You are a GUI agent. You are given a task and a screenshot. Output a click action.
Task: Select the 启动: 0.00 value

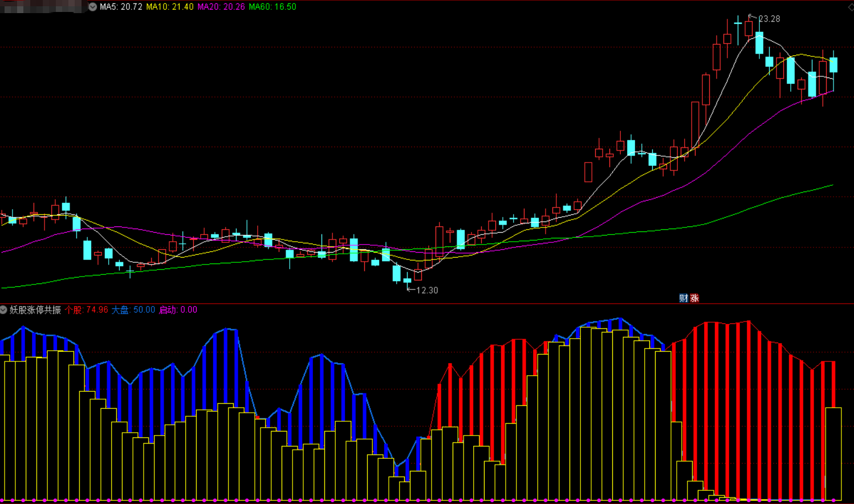tap(178, 310)
